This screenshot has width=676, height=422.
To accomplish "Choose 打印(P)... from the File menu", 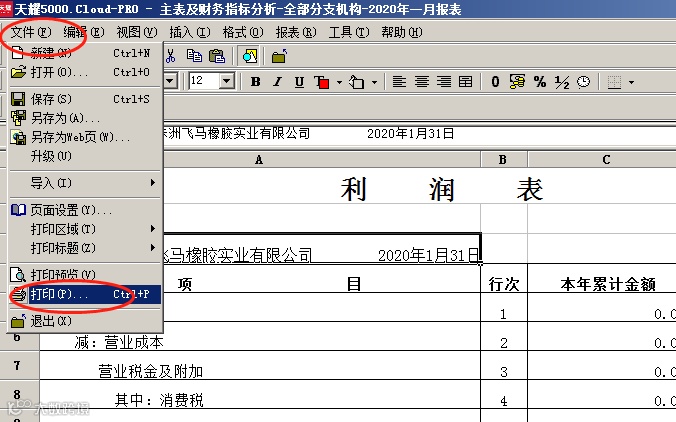I will [85, 294].
